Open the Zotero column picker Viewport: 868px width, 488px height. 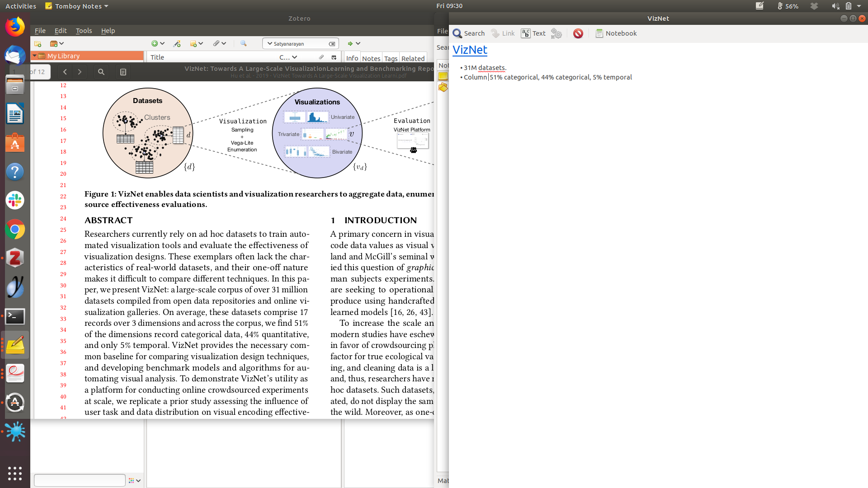pos(334,57)
